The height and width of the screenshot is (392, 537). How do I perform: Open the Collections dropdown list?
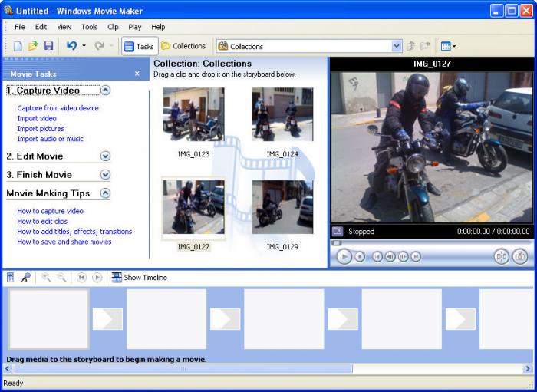coord(397,46)
